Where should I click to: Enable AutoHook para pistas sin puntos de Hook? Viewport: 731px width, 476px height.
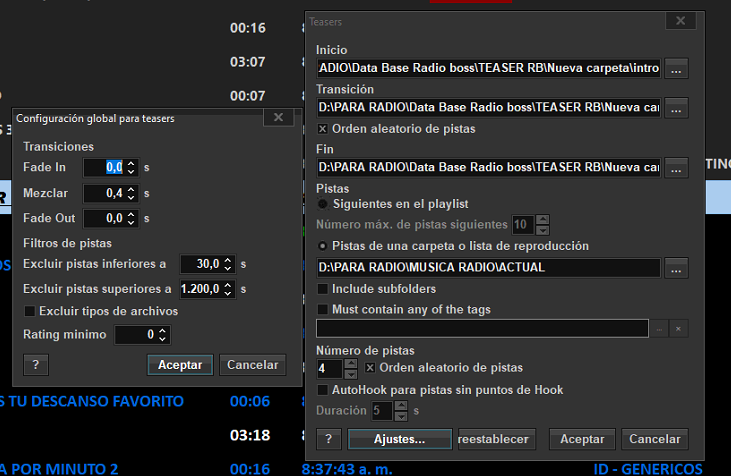(x=323, y=390)
